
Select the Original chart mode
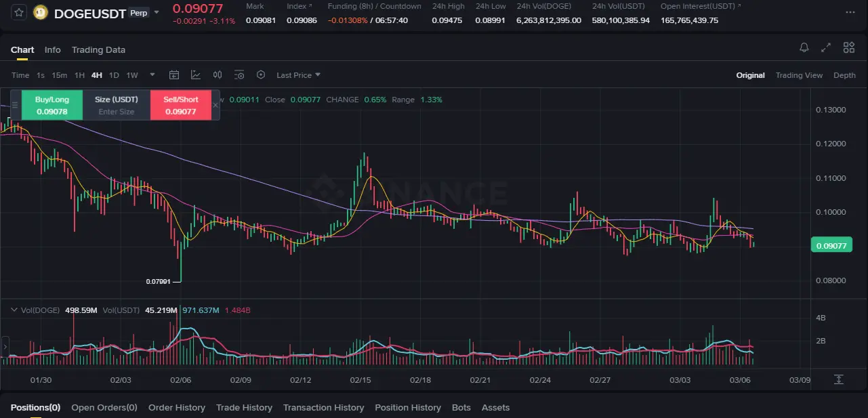(751, 75)
